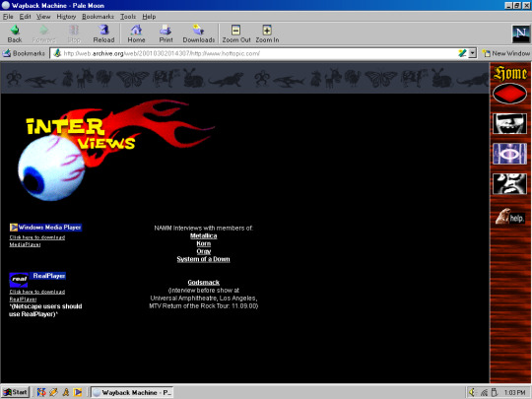Open the black-and-white face sidebar thumbnail

[x=509, y=184]
